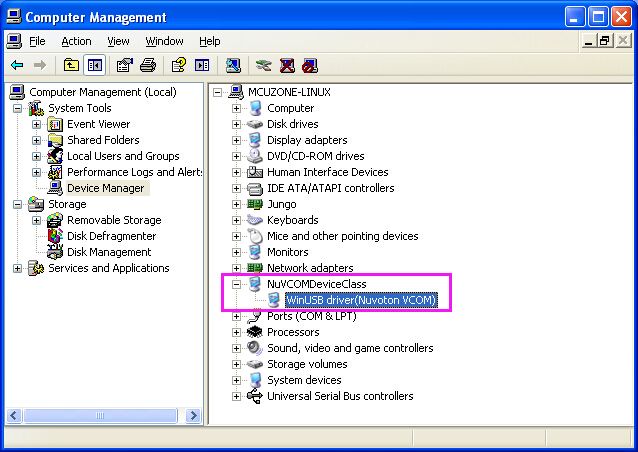
Task: Collapse the NuVCOMDeviceClass node
Action: [237, 284]
